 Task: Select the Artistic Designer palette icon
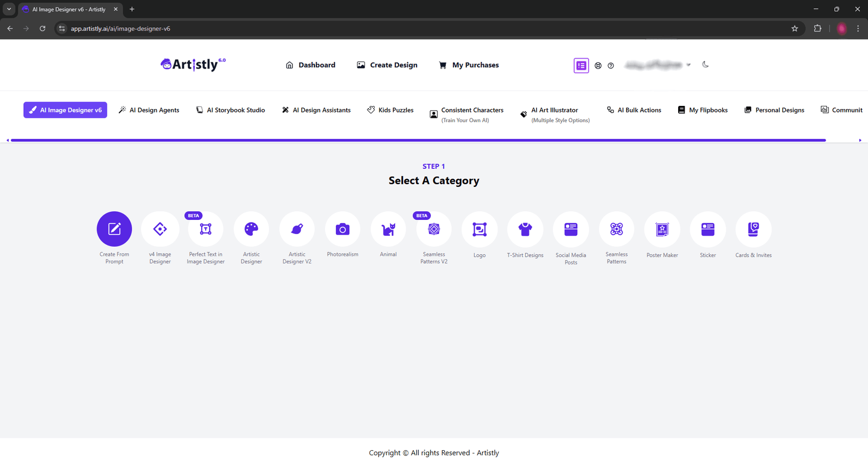[251, 229]
